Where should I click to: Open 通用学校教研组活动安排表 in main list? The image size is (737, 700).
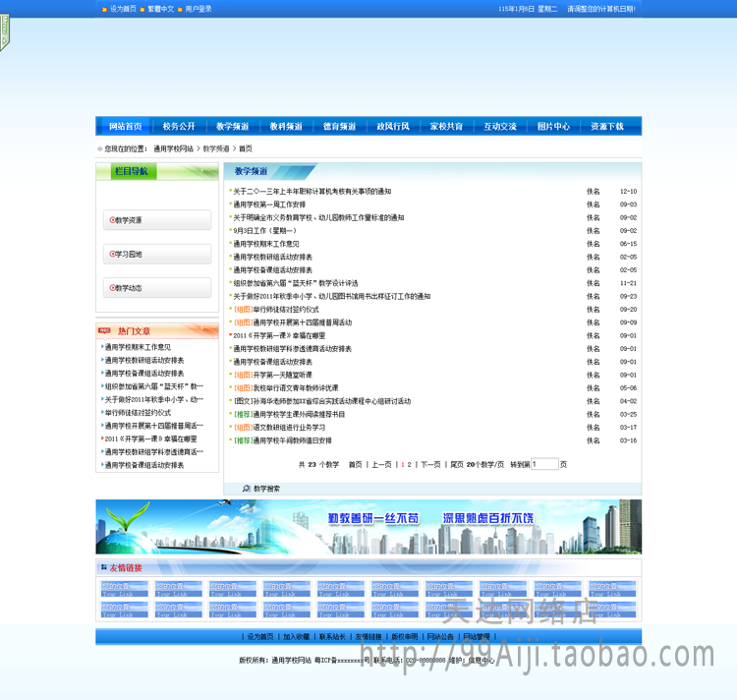[x=272, y=258]
